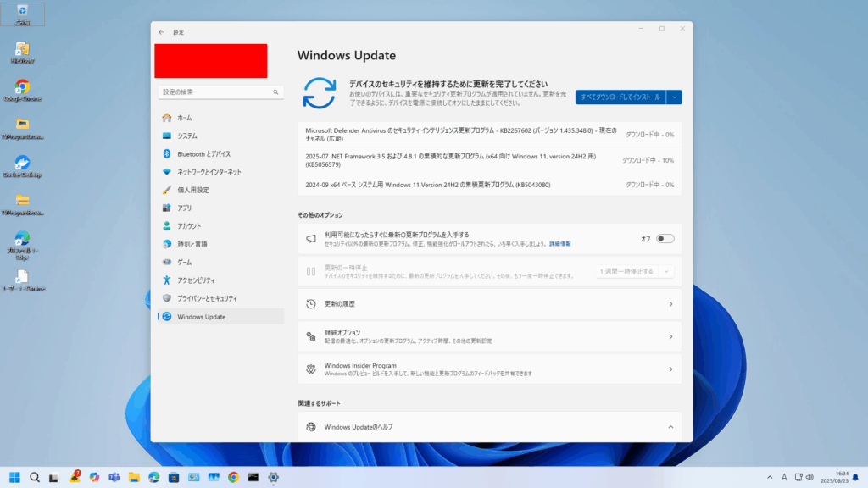
Task: Open Microsoft Edge from the taskbar
Action: tap(154, 478)
